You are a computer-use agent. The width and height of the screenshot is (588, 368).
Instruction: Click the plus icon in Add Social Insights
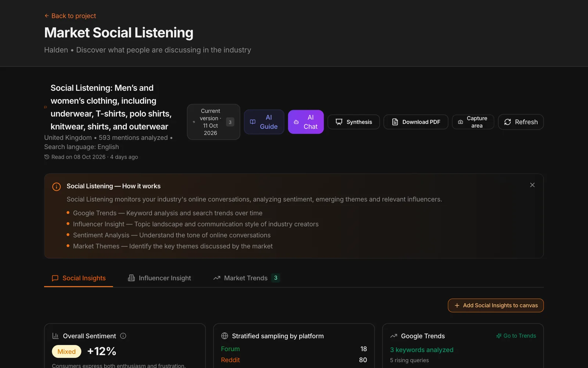coord(457,305)
